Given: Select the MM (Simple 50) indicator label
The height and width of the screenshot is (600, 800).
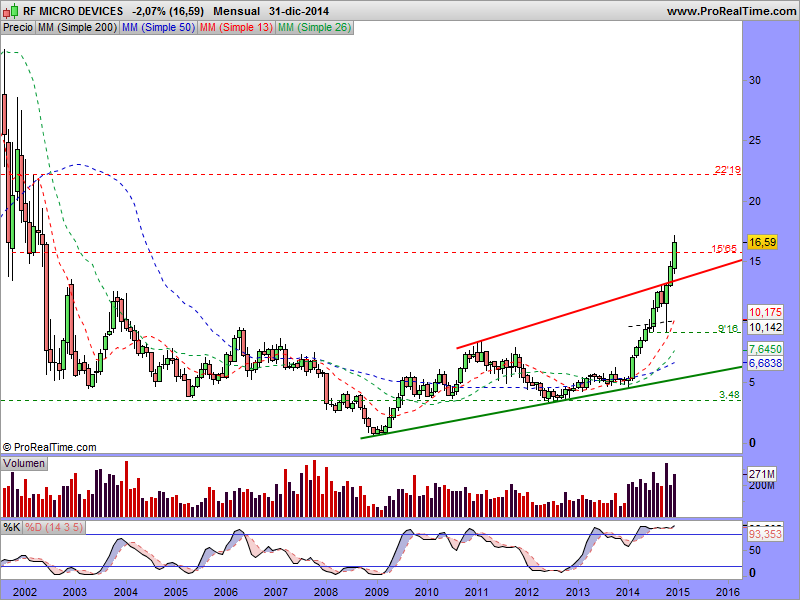Looking at the screenshot, I should 157,27.
